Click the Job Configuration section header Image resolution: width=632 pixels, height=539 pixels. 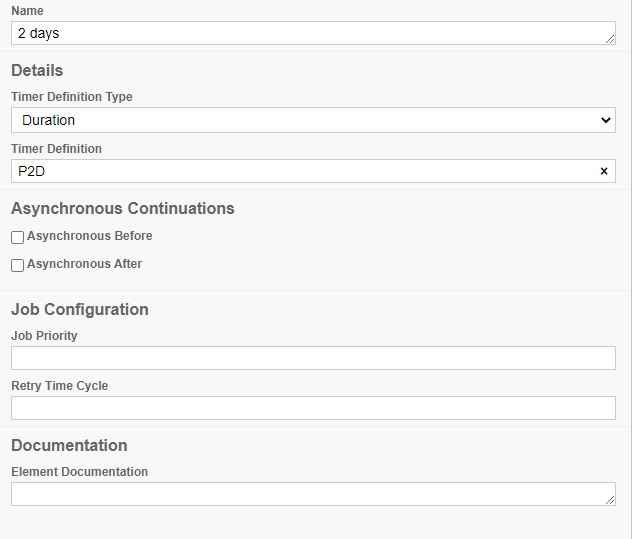(x=80, y=310)
